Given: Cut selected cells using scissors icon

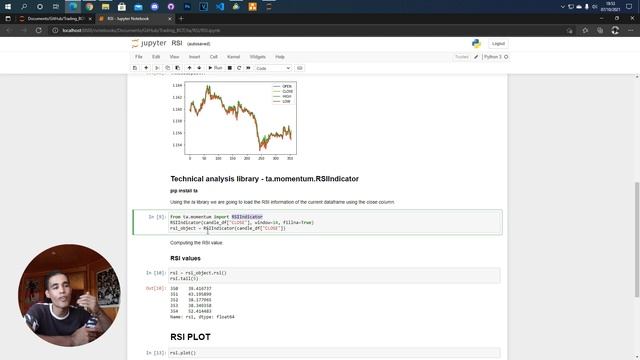Looking at the screenshot, I should click(157, 68).
